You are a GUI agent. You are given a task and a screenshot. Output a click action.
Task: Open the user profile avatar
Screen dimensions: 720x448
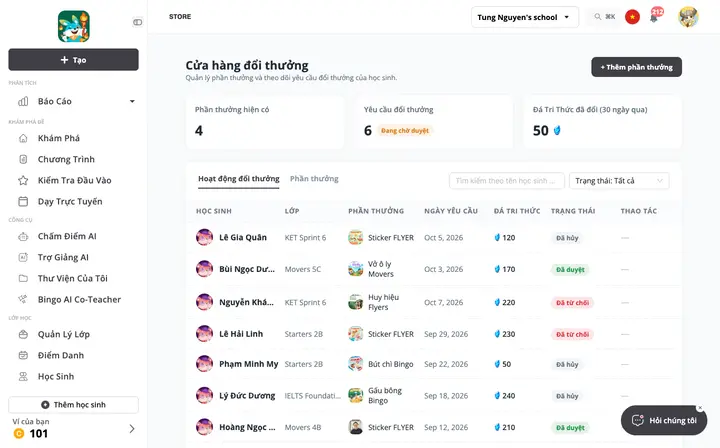point(688,17)
